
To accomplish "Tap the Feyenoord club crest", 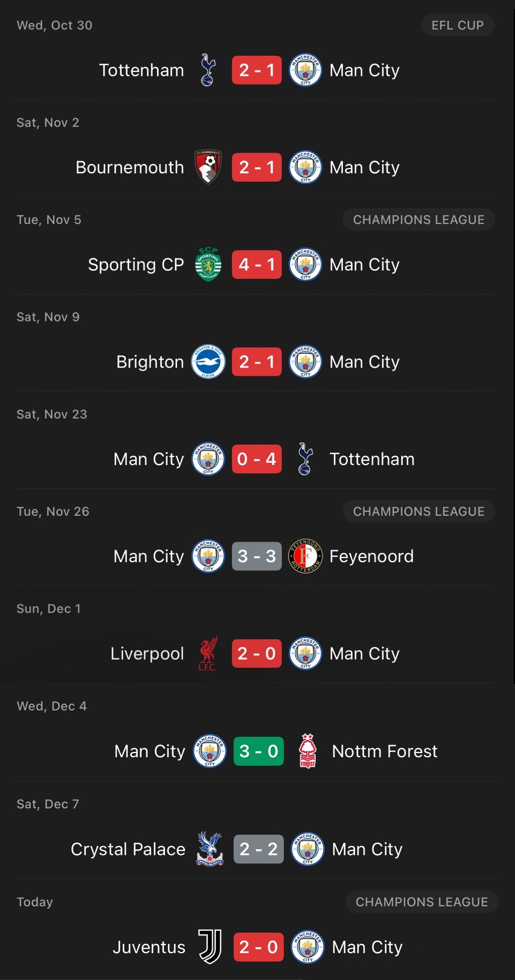I will pyautogui.click(x=305, y=556).
